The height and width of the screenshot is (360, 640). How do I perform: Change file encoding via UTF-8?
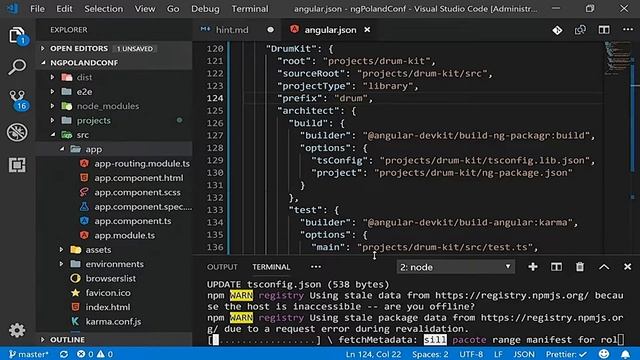(471, 354)
